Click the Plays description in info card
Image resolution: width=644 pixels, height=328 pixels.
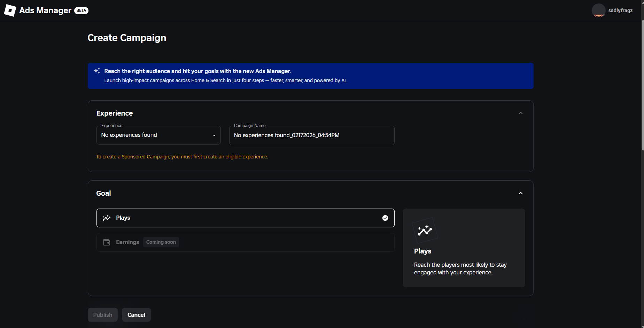[460, 268]
